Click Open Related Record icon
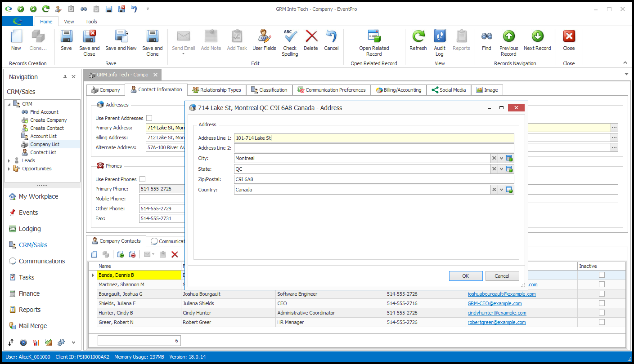The image size is (634, 364). click(x=374, y=37)
